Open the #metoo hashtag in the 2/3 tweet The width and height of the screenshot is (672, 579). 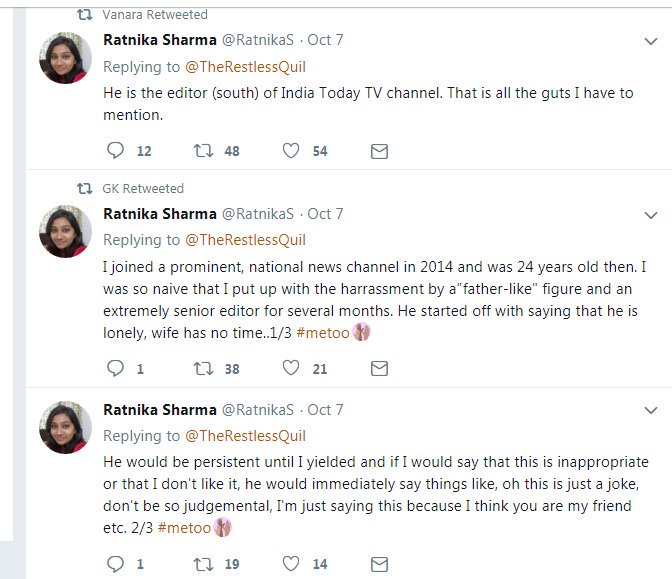[184, 526]
